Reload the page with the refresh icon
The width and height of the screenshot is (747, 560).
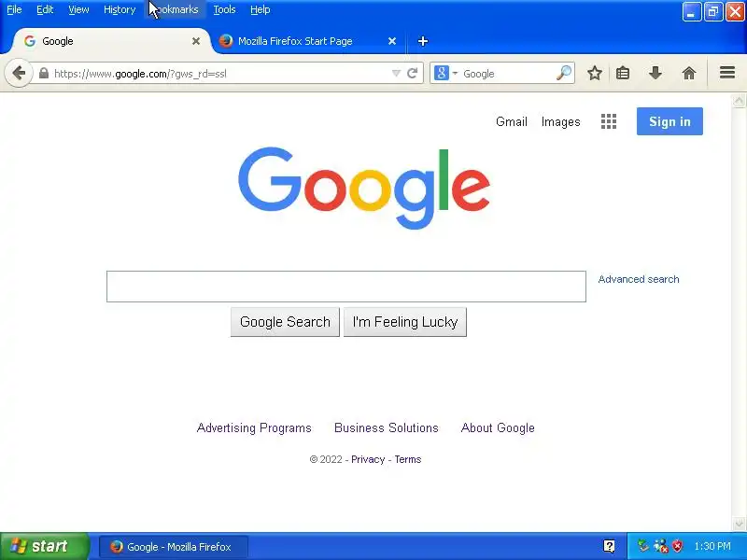point(413,74)
